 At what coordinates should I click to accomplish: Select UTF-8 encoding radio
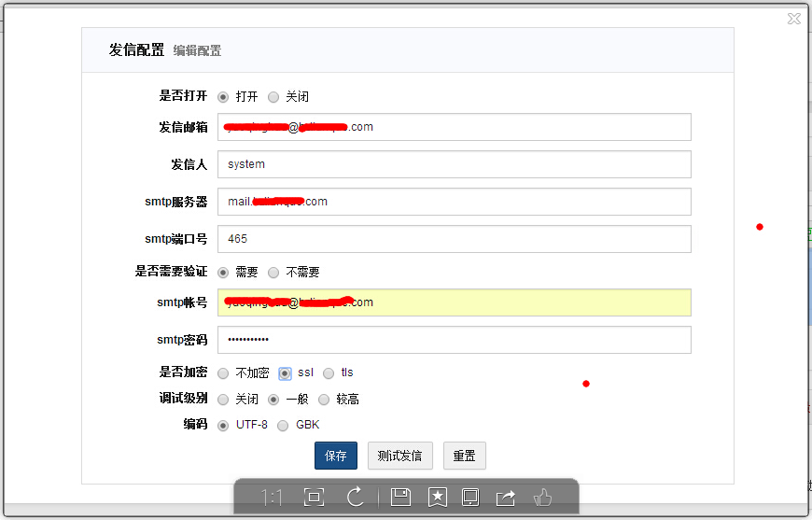coord(223,426)
